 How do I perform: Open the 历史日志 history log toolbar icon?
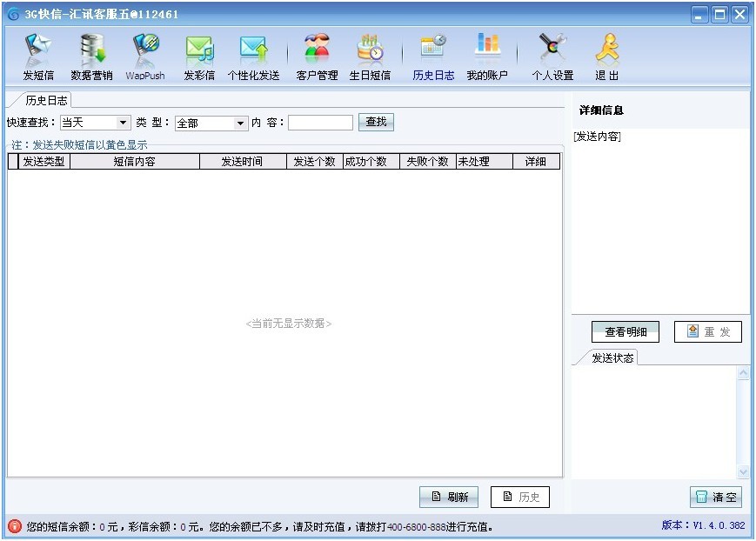coord(433,57)
